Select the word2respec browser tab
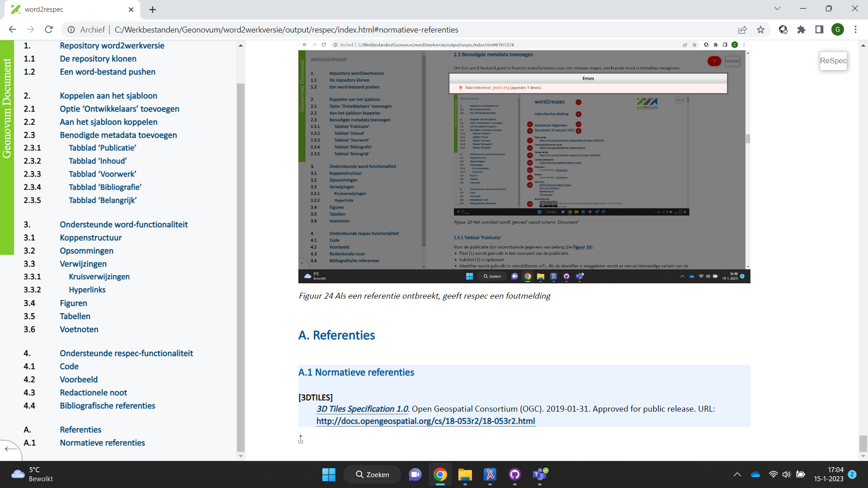Screen dimensions: 868x488 (x=72, y=9)
